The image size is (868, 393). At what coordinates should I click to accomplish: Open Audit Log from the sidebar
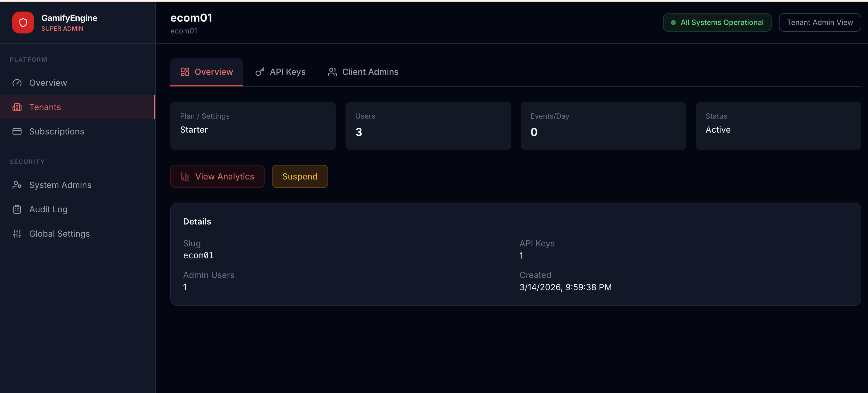click(x=48, y=209)
